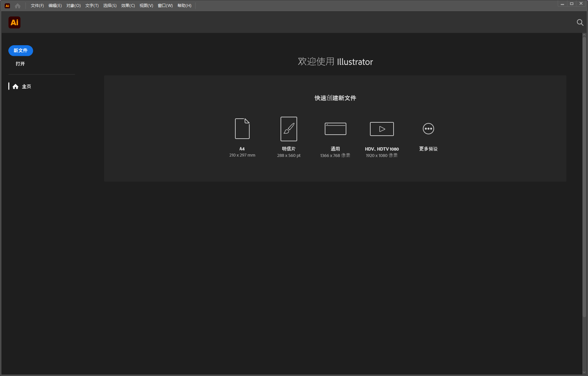Open 更多预设 more presets icon
This screenshot has width=588, height=376.
[428, 129]
